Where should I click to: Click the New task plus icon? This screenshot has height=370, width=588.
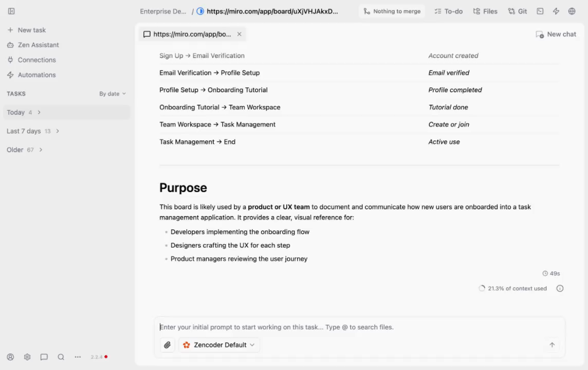pyautogui.click(x=10, y=30)
